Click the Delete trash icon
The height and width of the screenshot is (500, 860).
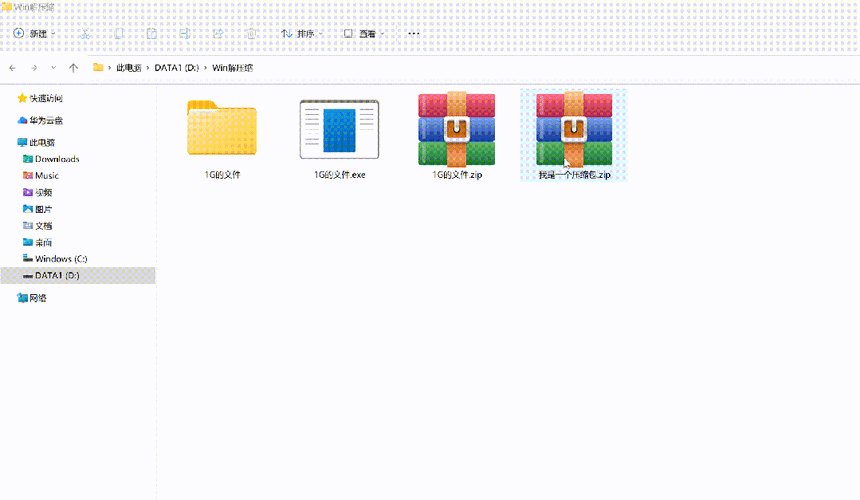point(251,33)
